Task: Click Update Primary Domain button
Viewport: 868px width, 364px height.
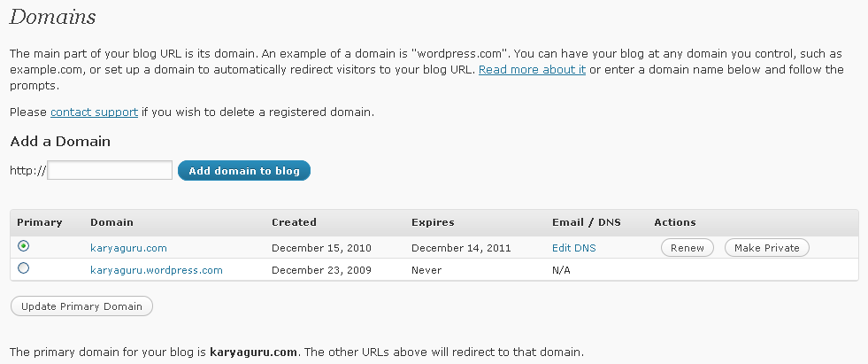Action: point(81,306)
